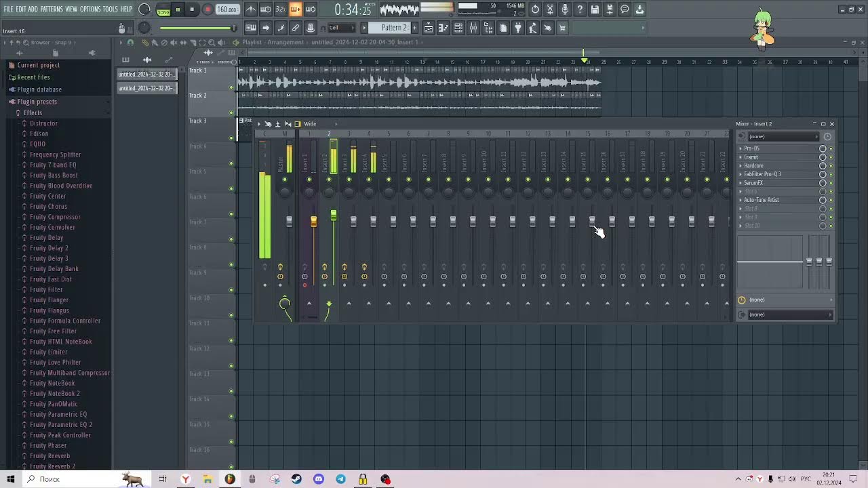Screen dimensions: 868x488
Task: Click the tempo field showing 160.000
Action: click(227, 9)
